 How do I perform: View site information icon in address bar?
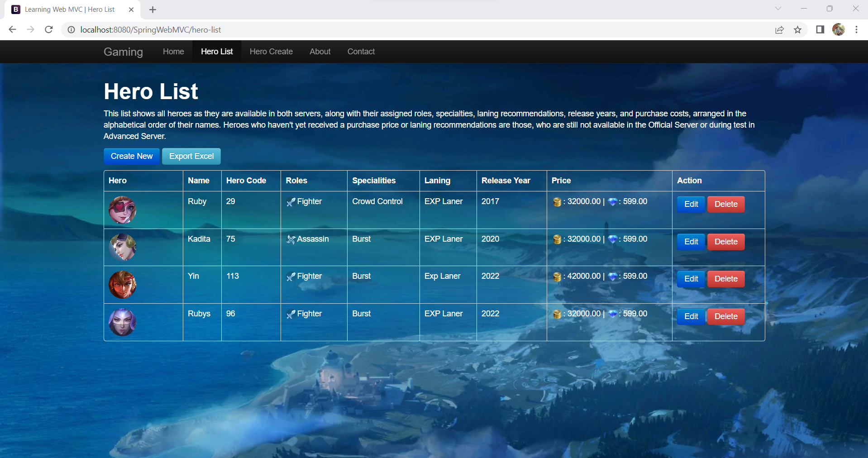click(x=71, y=30)
